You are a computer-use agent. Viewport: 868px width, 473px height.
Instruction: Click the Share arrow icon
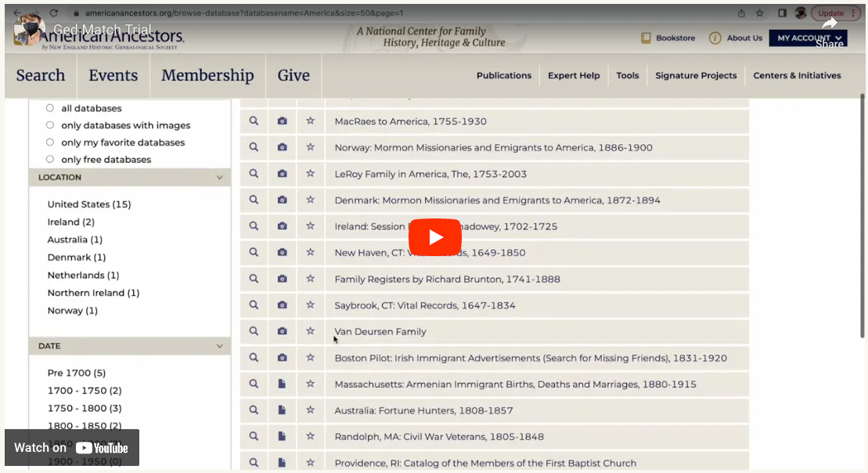[x=829, y=23]
